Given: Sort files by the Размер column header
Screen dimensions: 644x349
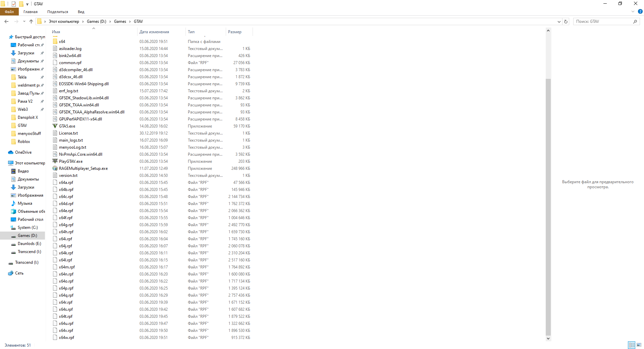Looking at the screenshot, I should [x=239, y=32].
